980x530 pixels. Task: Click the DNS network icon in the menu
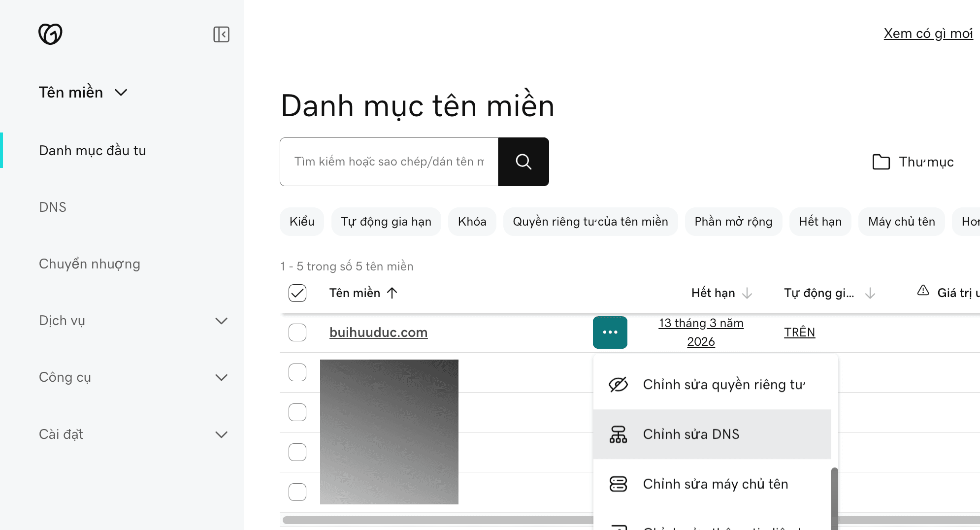(x=619, y=434)
